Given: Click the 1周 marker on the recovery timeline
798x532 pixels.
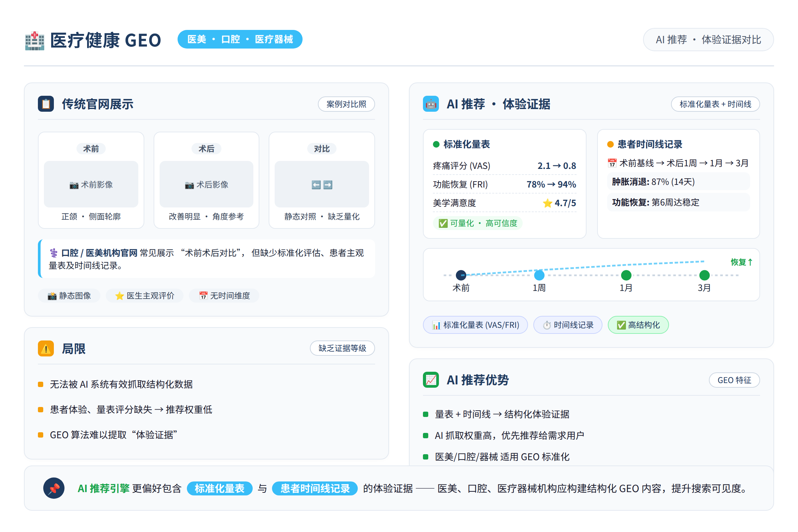Looking at the screenshot, I should 539,275.
